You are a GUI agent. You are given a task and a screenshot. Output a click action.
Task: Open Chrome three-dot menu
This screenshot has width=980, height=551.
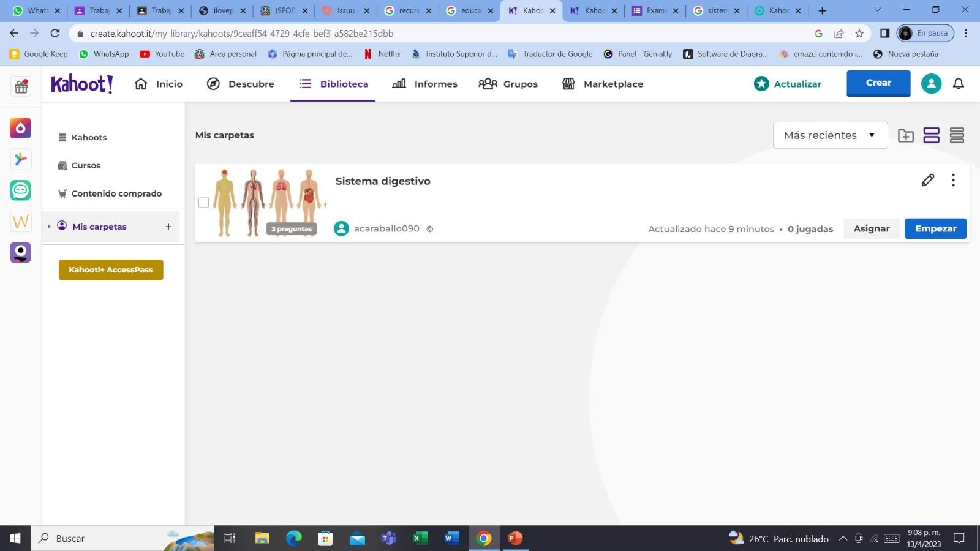tap(966, 33)
